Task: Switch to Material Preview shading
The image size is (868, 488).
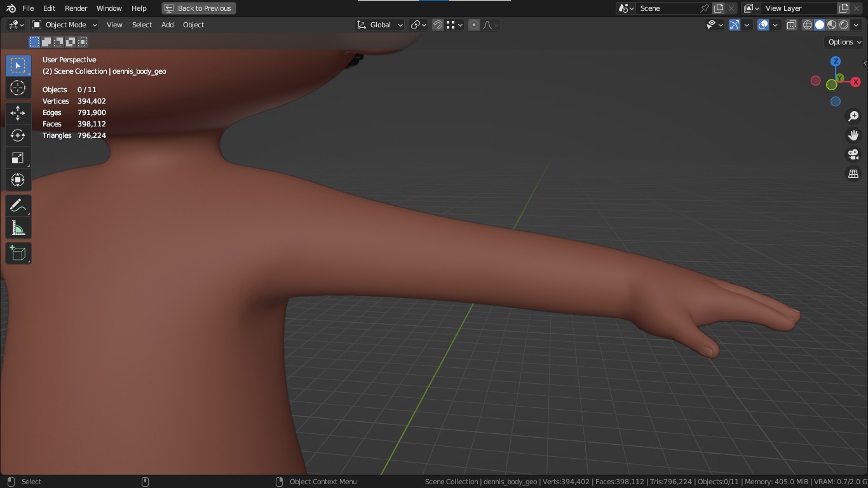Action: (832, 25)
